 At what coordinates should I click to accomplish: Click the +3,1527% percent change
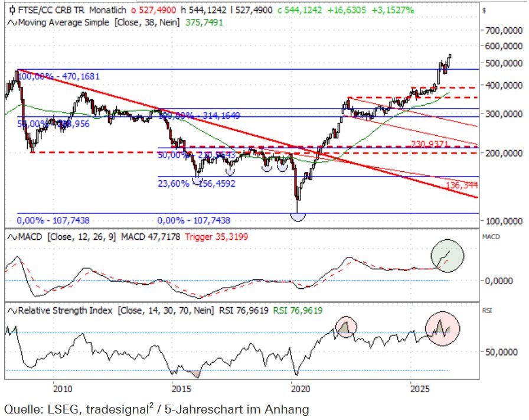(x=393, y=10)
